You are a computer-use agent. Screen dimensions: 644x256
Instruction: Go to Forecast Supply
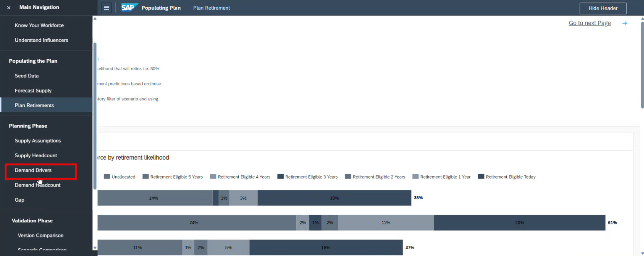tap(33, 91)
